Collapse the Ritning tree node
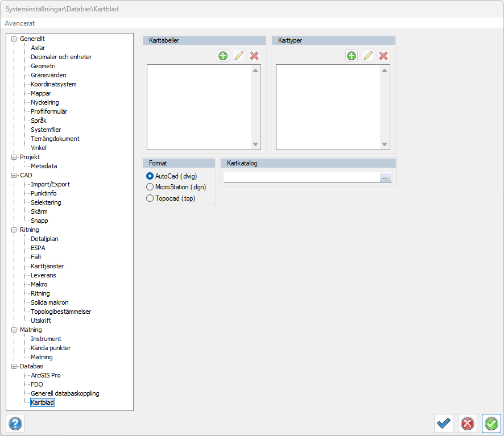504x436 pixels. click(14, 230)
